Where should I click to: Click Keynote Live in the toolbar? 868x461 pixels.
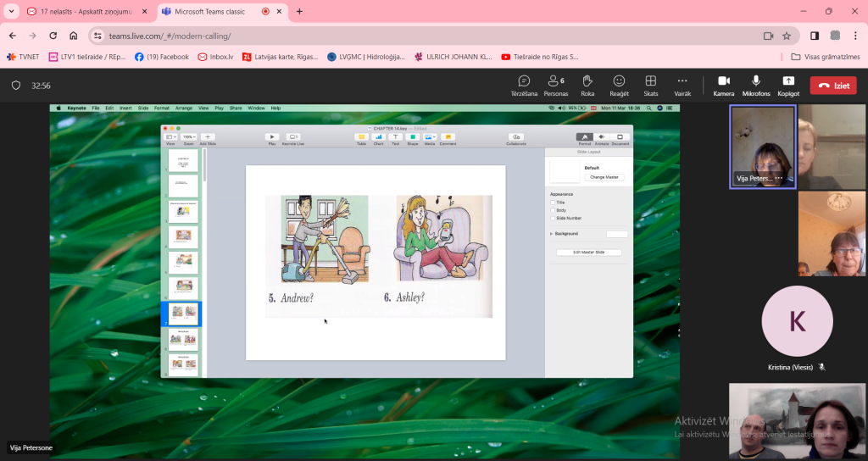tap(292, 137)
